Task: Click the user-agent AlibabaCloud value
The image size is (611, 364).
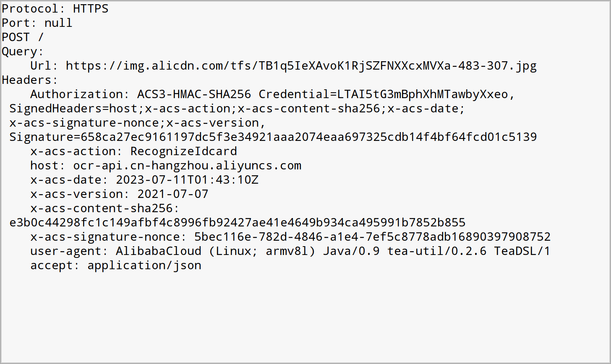Action: [x=333, y=251]
